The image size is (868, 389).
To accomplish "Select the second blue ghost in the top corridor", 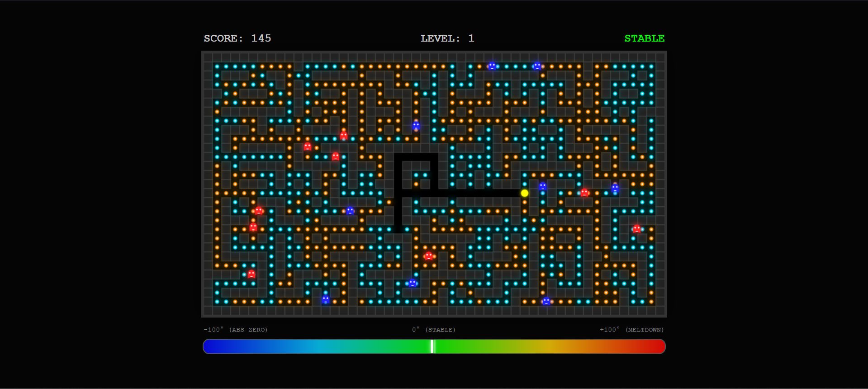I will (x=537, y=66).
